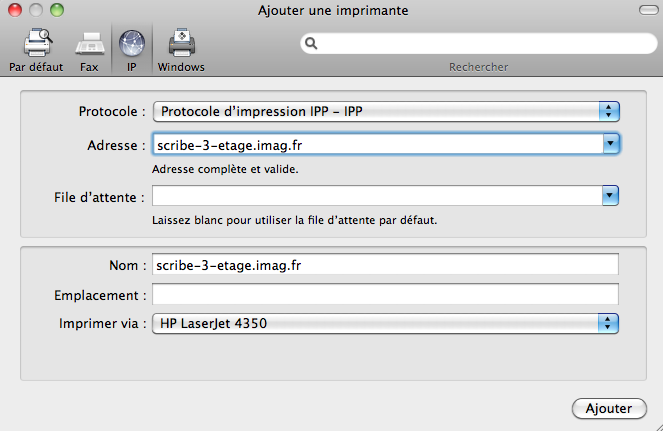Switch to the Windows printer icon
This screenshot has width=663, height=431.
pos(182,42)
